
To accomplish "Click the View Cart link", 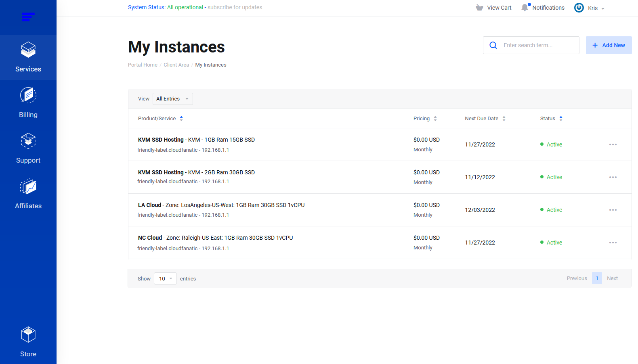I will (x=499, y=8).
